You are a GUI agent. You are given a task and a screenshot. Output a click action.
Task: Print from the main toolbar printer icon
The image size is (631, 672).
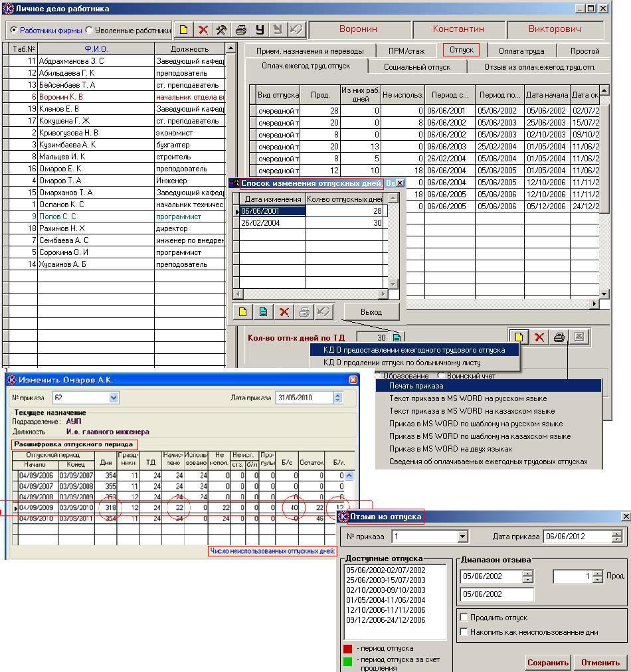(x=241, y=30)
